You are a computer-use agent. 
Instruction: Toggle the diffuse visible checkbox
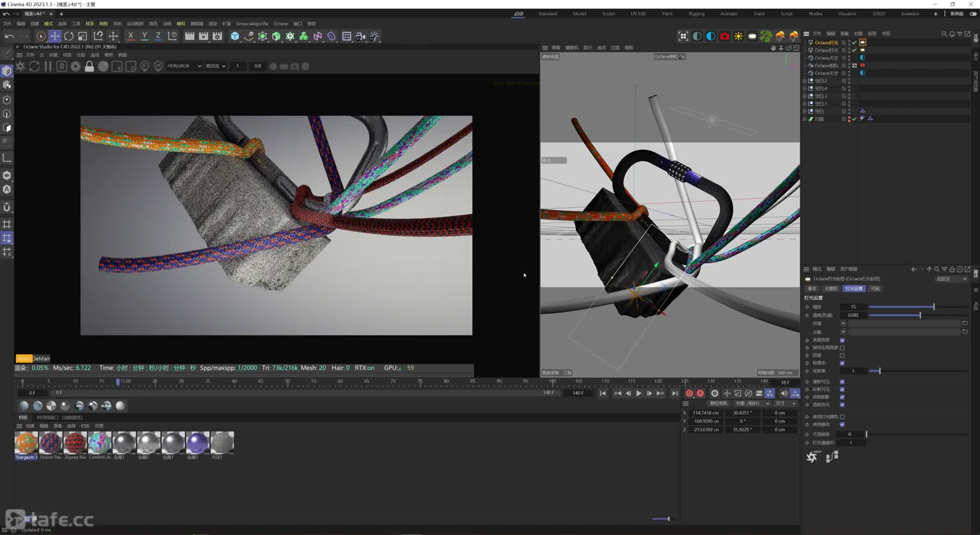coord(842,382)
